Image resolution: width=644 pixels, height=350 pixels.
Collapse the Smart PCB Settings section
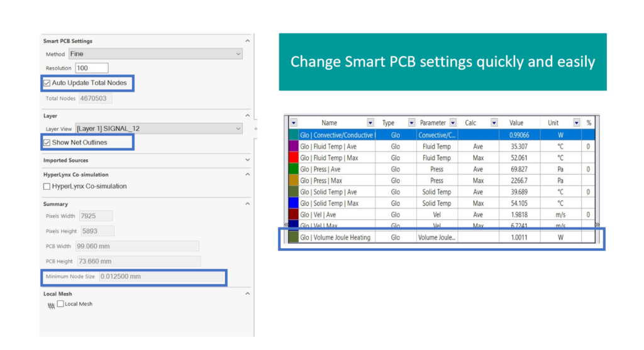(247, 41)
